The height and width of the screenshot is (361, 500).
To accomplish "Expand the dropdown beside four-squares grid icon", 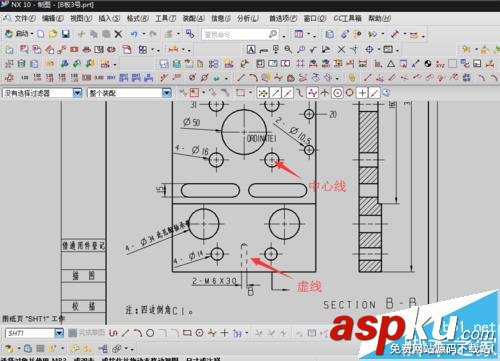I will pos(152,50).
